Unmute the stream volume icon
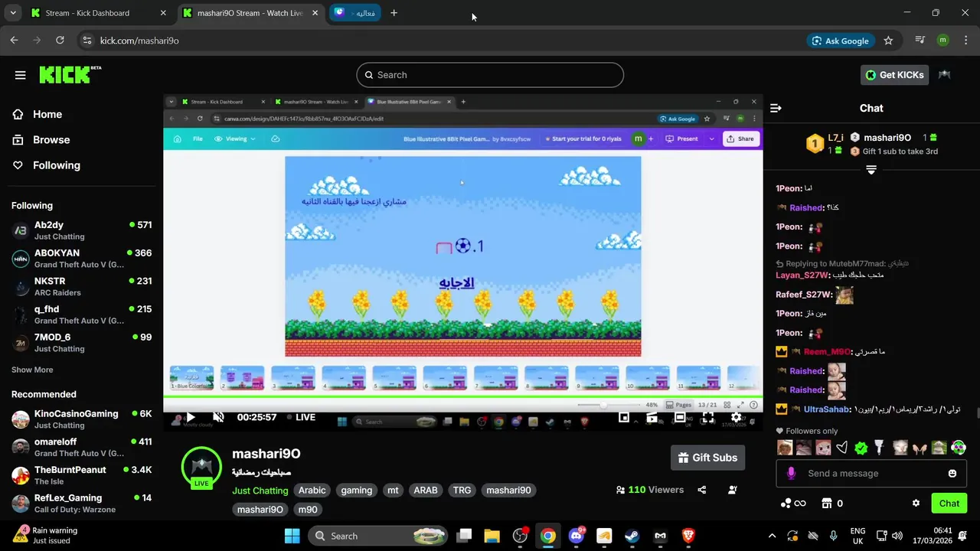The image size is (980, 551). [218, 417]
